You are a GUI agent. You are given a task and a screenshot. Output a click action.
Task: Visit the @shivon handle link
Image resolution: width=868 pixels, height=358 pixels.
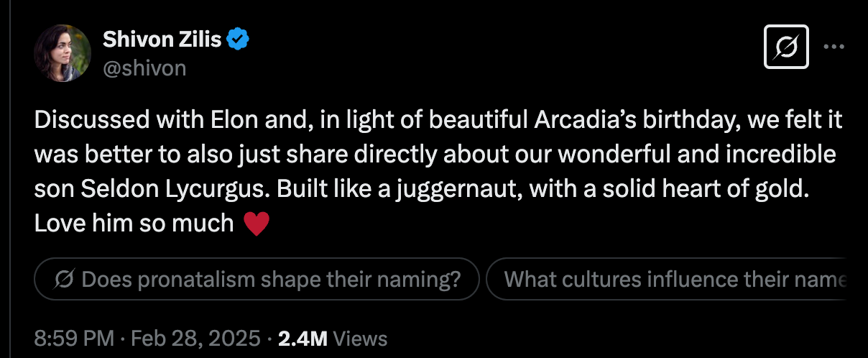(x=144, y=68)
